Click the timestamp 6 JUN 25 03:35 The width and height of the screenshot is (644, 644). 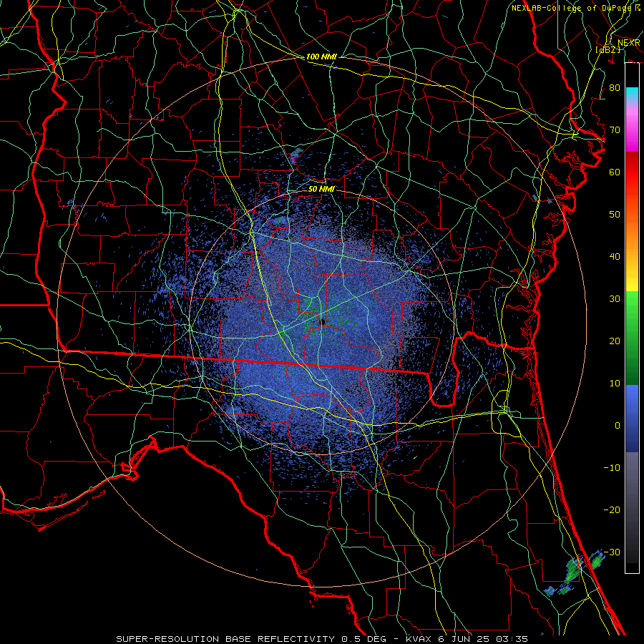482,639
